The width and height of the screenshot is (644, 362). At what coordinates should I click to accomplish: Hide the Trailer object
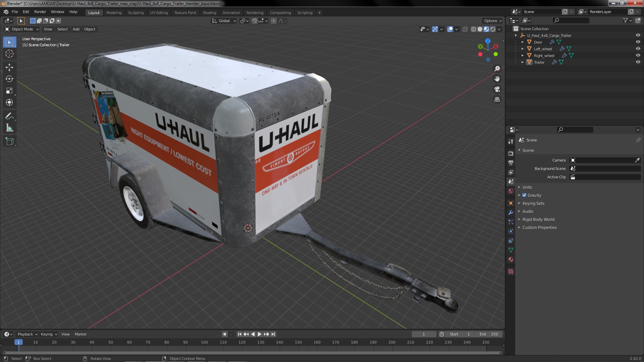(638, 62)
